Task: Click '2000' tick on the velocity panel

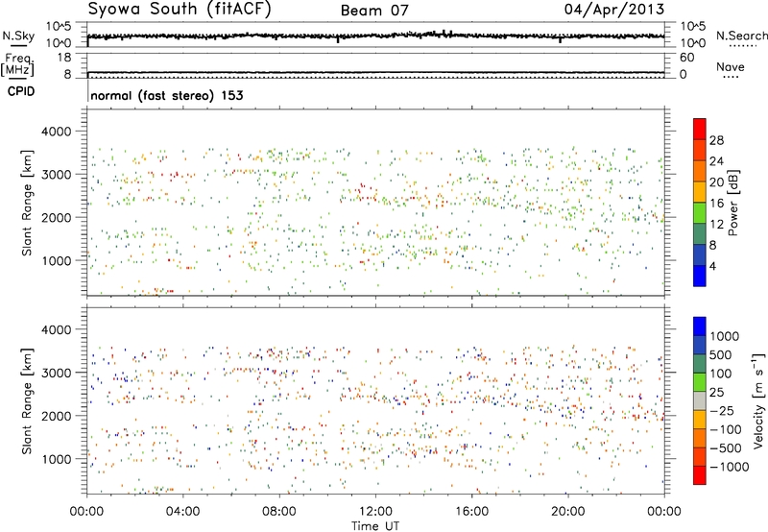Action: click(57, 416)
